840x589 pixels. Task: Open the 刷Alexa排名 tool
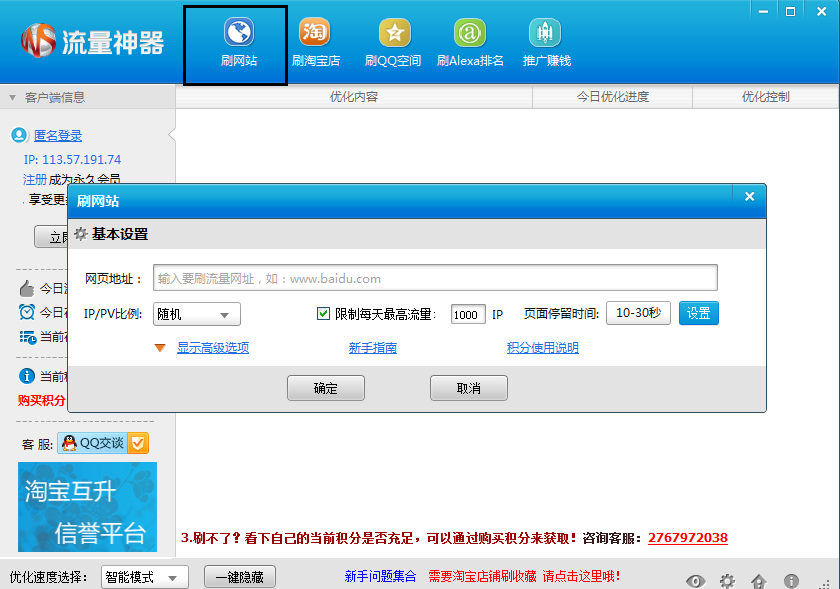click(470, 43)
